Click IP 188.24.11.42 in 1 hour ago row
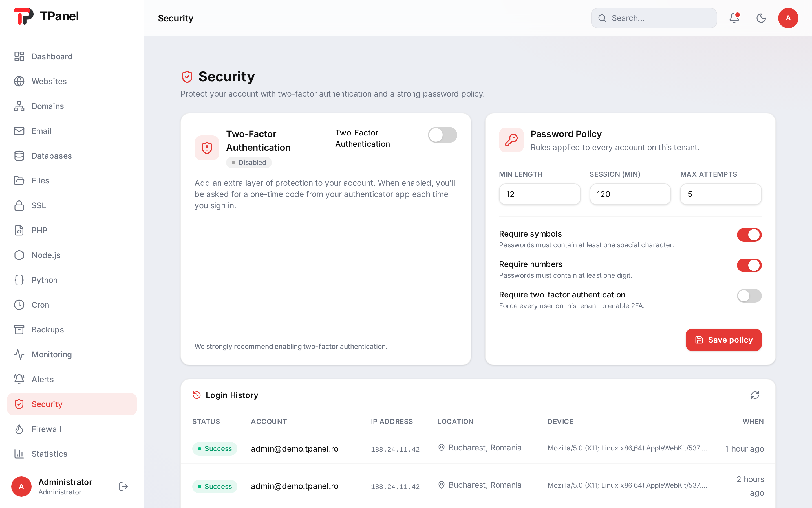 (395, 449)
